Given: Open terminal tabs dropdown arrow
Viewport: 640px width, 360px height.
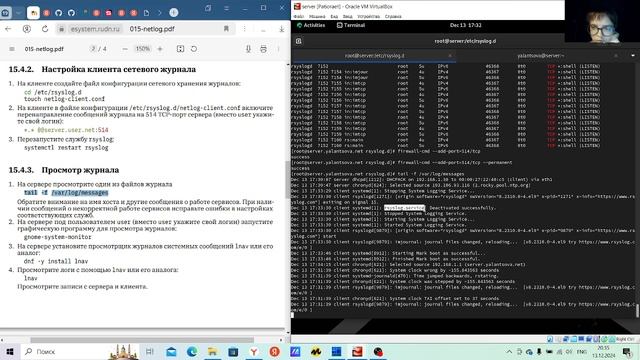Looking at the screenshot, I should pyautogui.click(x=633, y=56).
